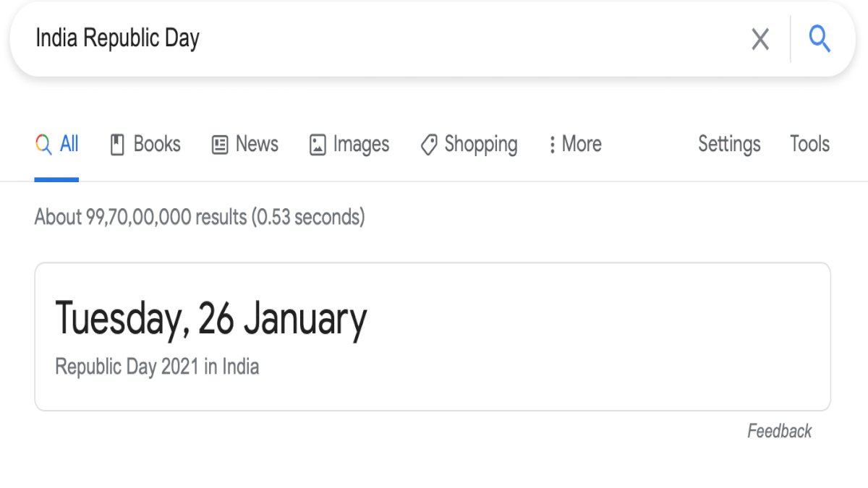Viewport: 868px width, 488px height.
Task: Click the Republic Day 2021 in India subtitle
Action: (x=157, y=367)
